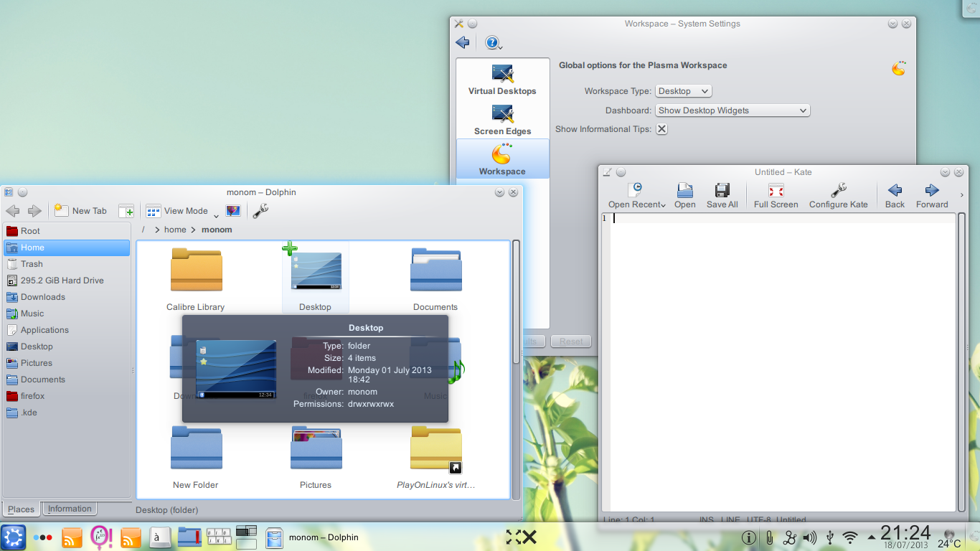Click the virtual desktop pager in the panel
This screenshot has height=551, width=980.
pos(246,537)
